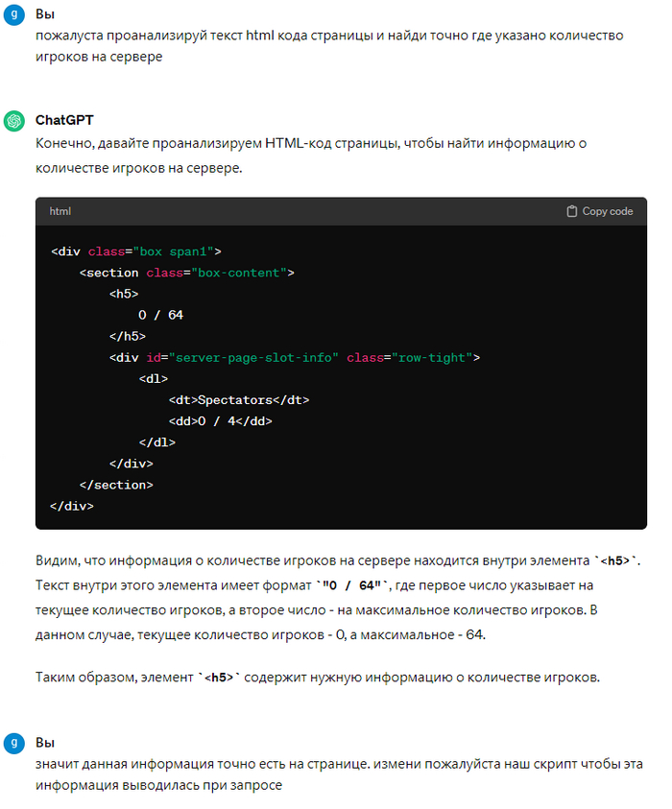
Task: Click the user avatar beside the last message
Action: click(x=13, y=743)
